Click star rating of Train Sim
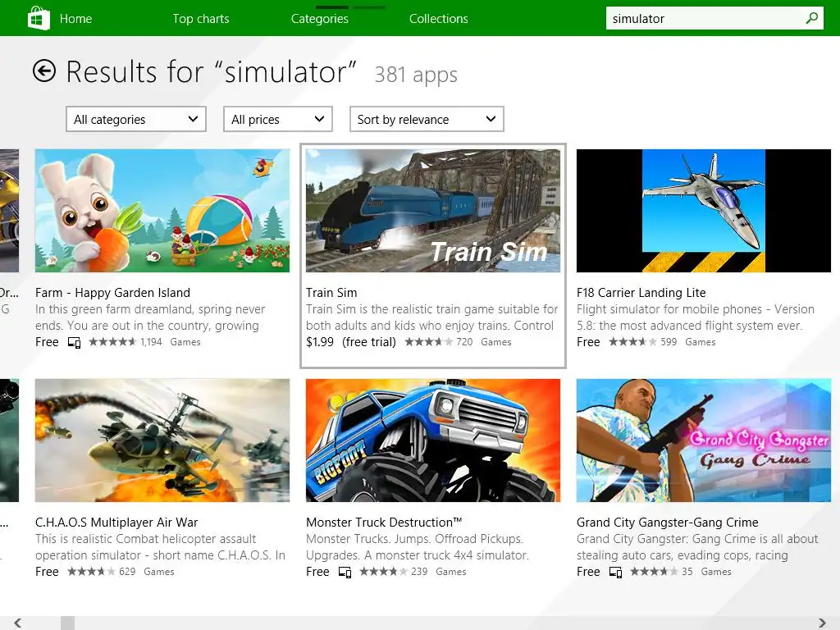Viewport: 840px width, 630px height. pos(428,342)
